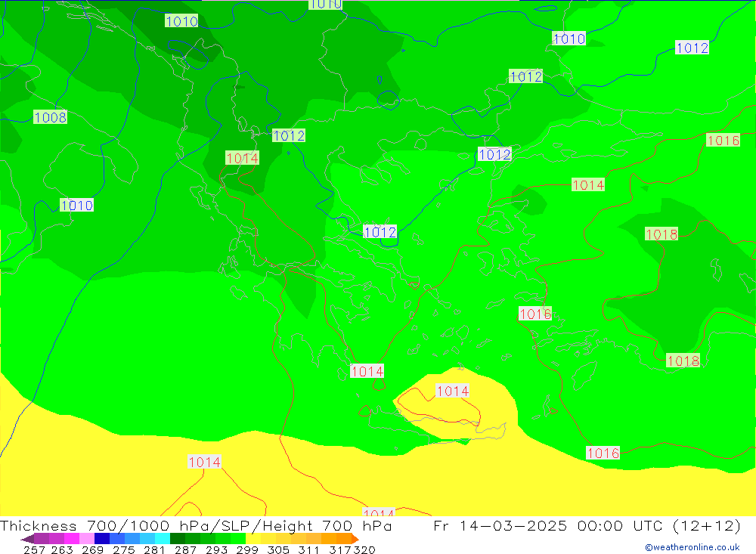This screenshot has width=756, height=554.
Task: Select the legend value 311
Action: click(308, 549)
